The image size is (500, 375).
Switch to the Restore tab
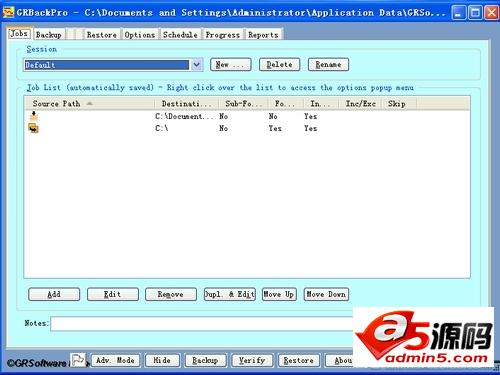(x=102, y=35)
